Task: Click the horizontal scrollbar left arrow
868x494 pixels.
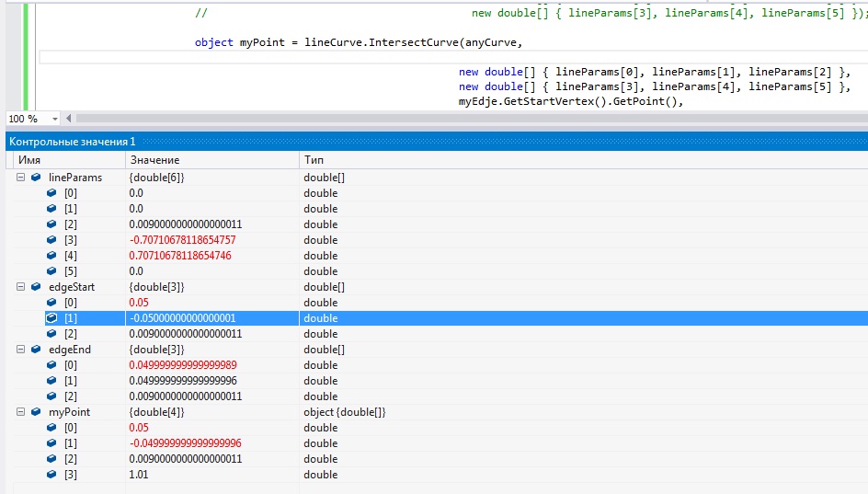Action: coord(69,118)
